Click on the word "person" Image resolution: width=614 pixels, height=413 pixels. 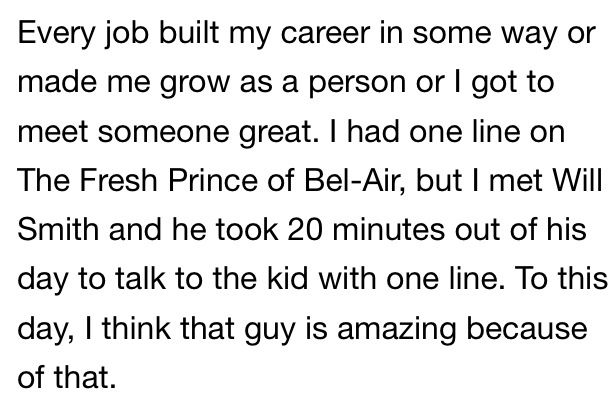(x=357, y=83)
